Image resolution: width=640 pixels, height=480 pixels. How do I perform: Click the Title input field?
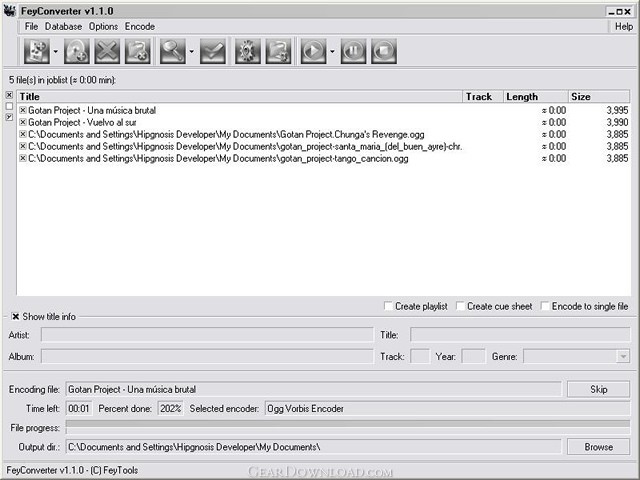tap(520, 335)
